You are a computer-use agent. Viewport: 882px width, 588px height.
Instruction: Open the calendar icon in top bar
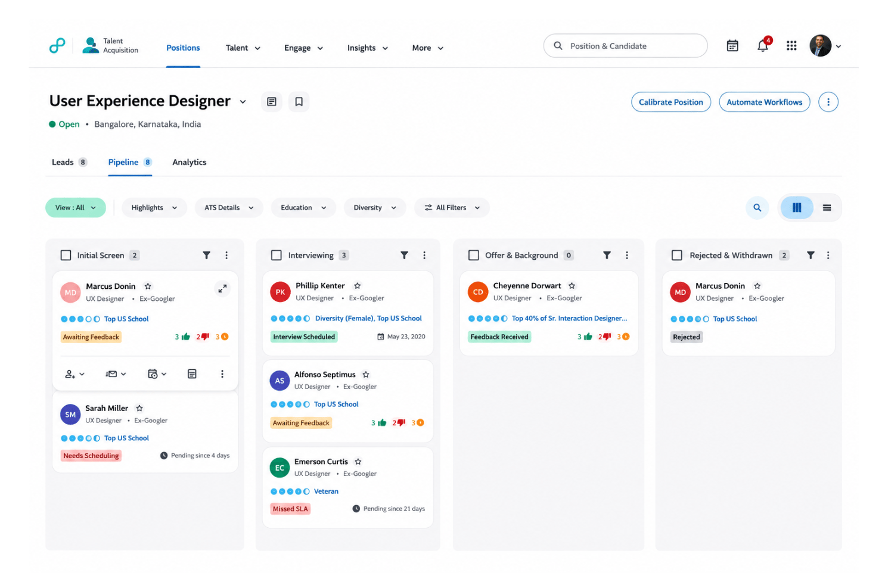coord(732,46)
